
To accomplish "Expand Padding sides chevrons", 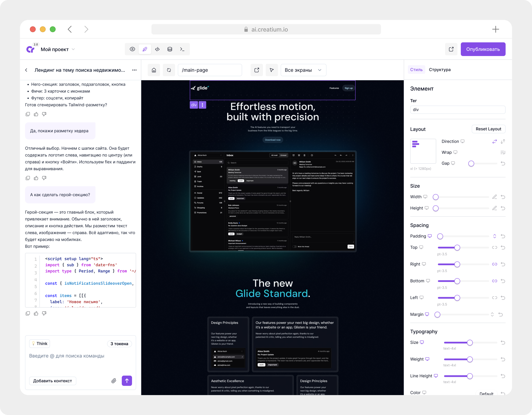I will [x=494, y=236].
